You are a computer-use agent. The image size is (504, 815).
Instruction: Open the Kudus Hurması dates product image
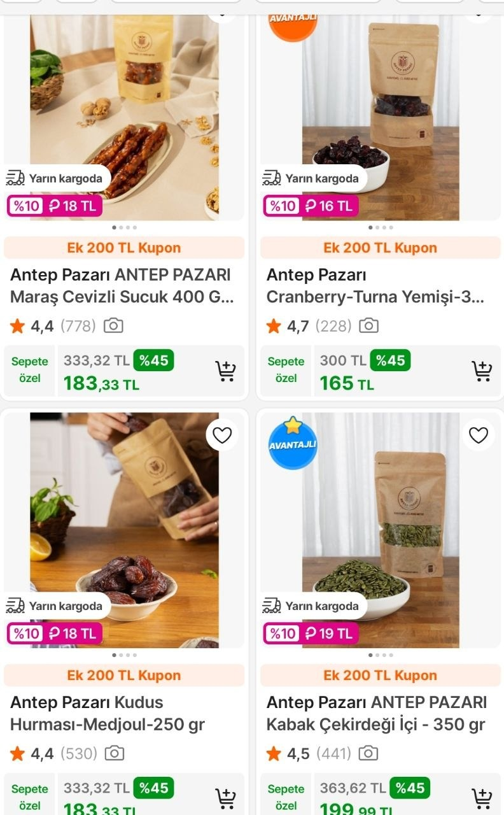124,522
